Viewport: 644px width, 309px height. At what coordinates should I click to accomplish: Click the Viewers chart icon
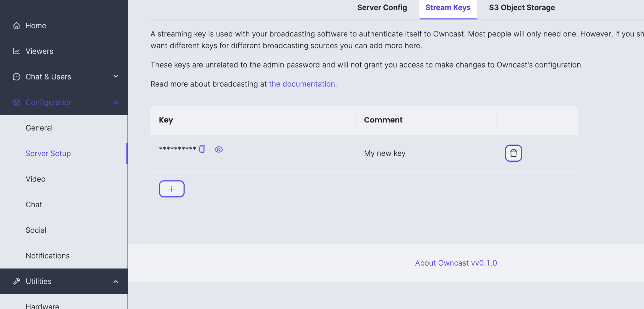[x=16, y=51]
